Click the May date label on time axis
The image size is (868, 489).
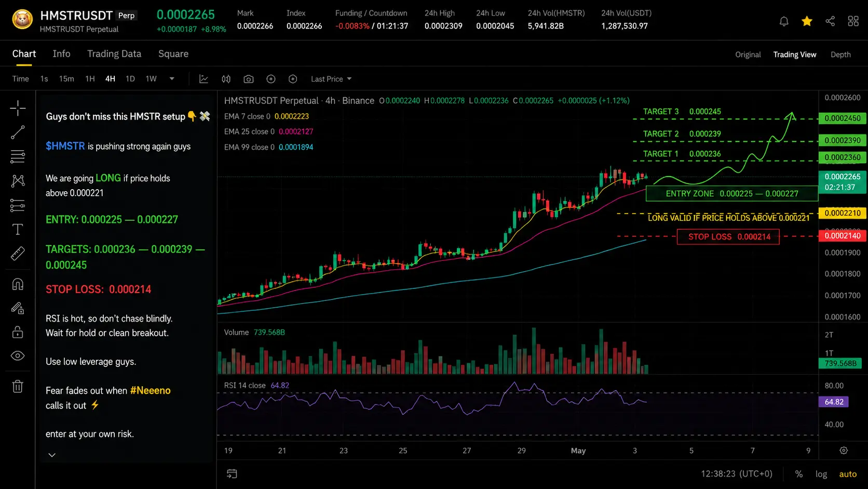[578, 451]
